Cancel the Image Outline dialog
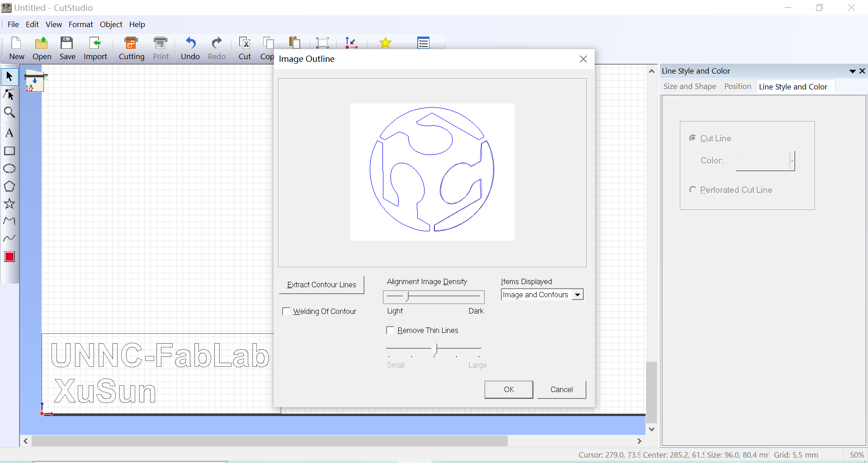The width and height of the screenshot is (868, 463). (561, 389)
